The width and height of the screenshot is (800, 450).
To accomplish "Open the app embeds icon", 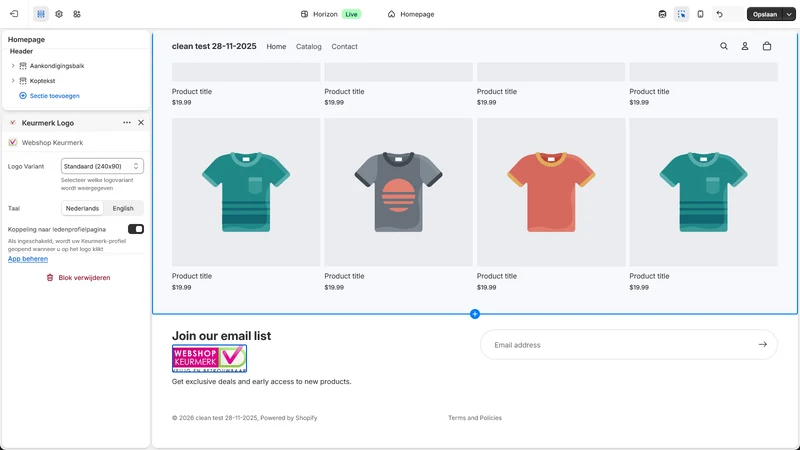I will (x=77, y=14).
